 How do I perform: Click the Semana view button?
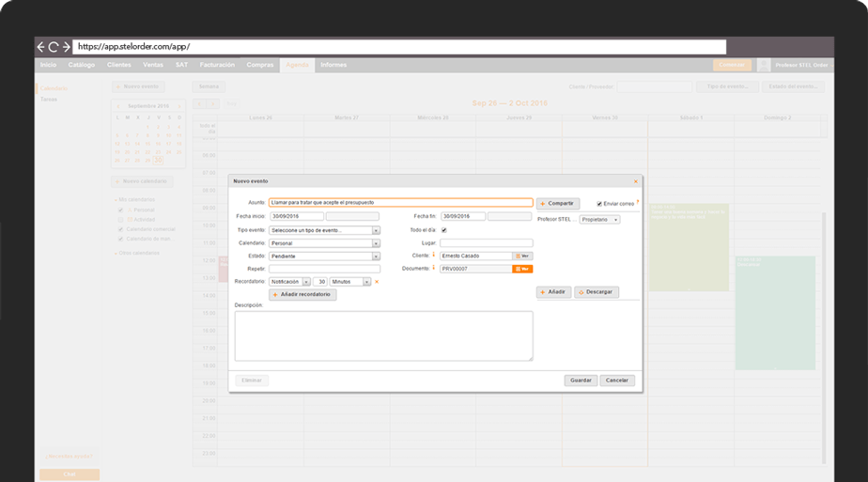point(209,86)
